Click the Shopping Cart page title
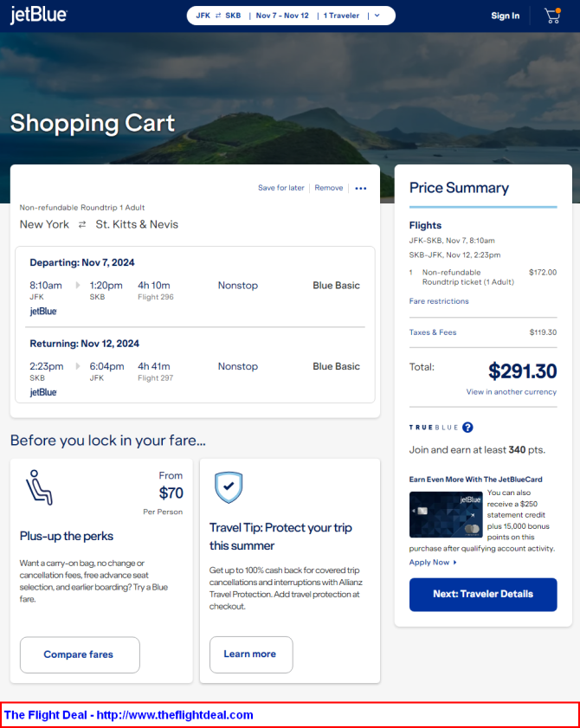The height and width of the screenshot is (728, 580). pos(93,123)
